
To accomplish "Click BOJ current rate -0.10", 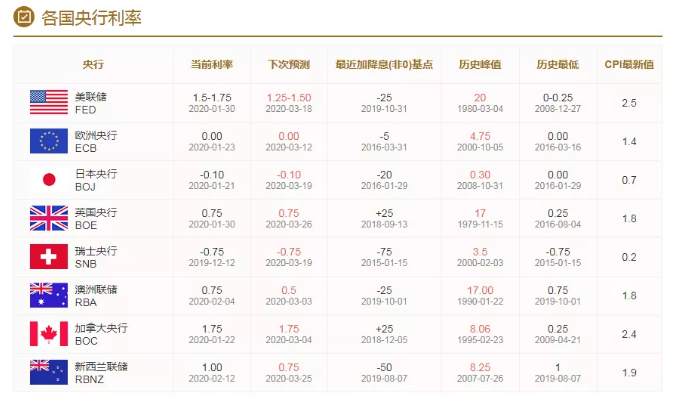I will 212,175.
